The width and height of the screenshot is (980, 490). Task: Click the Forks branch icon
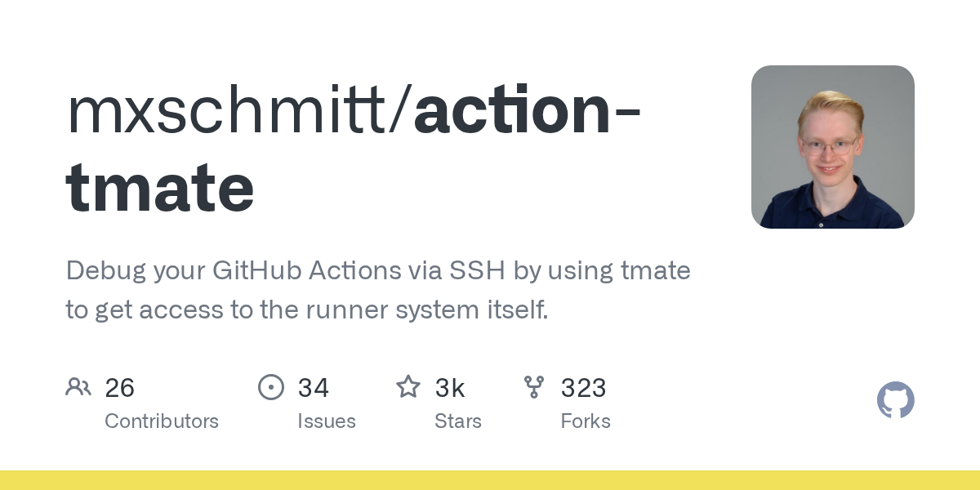pyautogui.click(x=534, y=387)
